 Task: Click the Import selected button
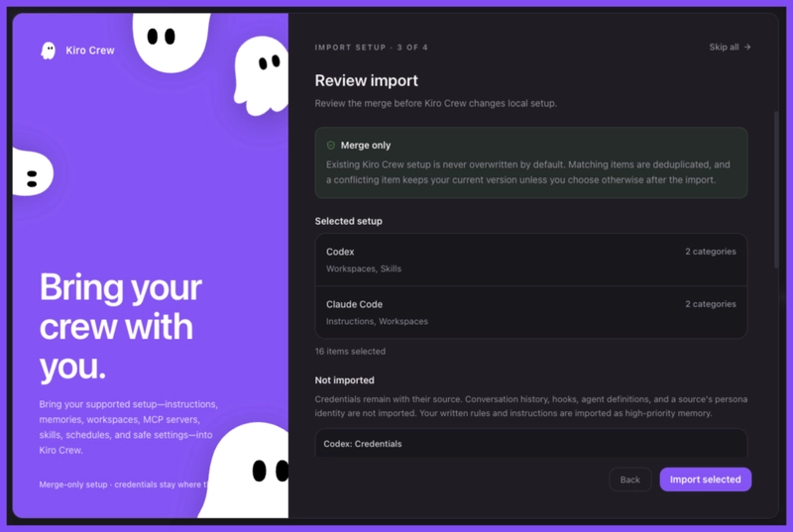click(706, 479)
